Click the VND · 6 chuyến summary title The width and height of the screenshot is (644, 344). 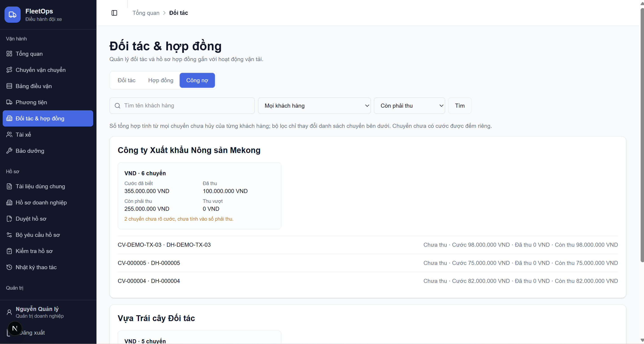tap(145, 173)
